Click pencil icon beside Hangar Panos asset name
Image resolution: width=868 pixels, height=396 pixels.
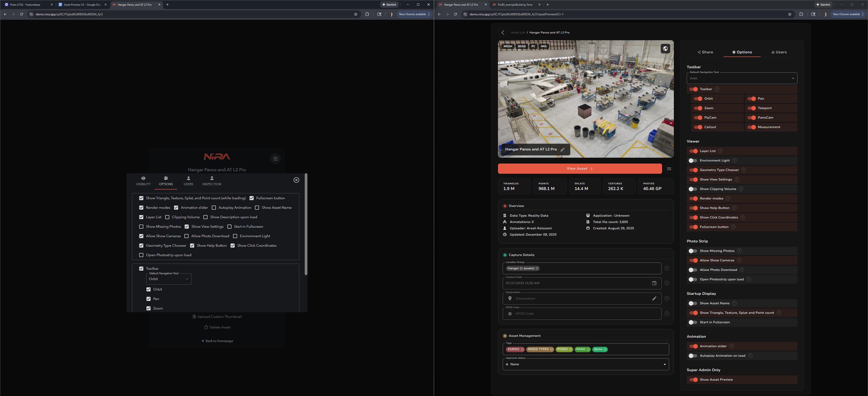click(562, 149)
